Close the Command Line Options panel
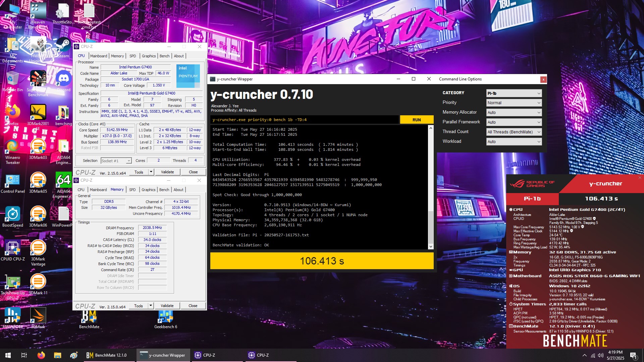The image size is (644, 362). point(543,79)
